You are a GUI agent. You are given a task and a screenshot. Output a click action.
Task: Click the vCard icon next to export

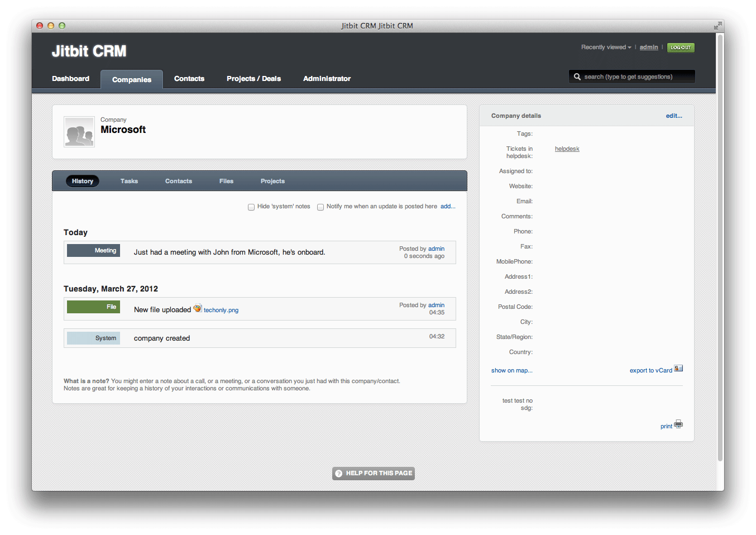tap(678, 369)
